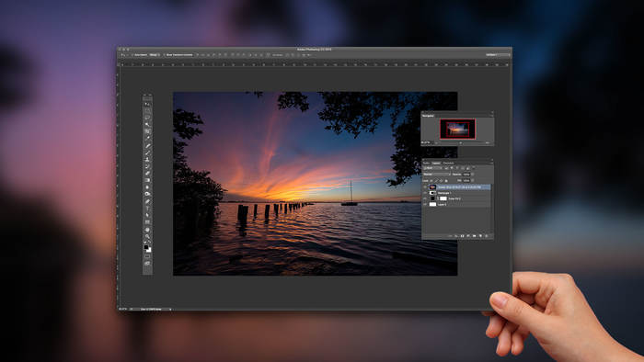The height and width of the screenshot is (362, 644).
Task: Select the Hand tool
Action: pyautogui.click(x=147, y=230)
